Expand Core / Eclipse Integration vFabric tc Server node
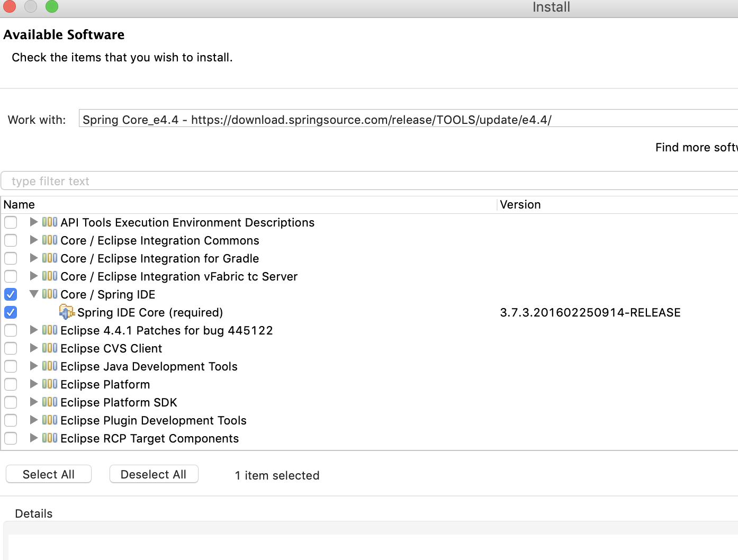 tap(33, 276)
